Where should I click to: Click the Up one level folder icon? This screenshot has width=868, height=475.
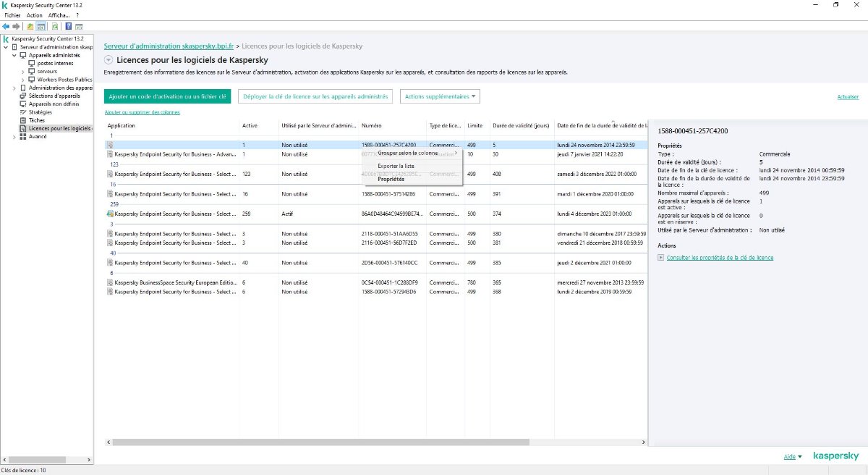30,26
